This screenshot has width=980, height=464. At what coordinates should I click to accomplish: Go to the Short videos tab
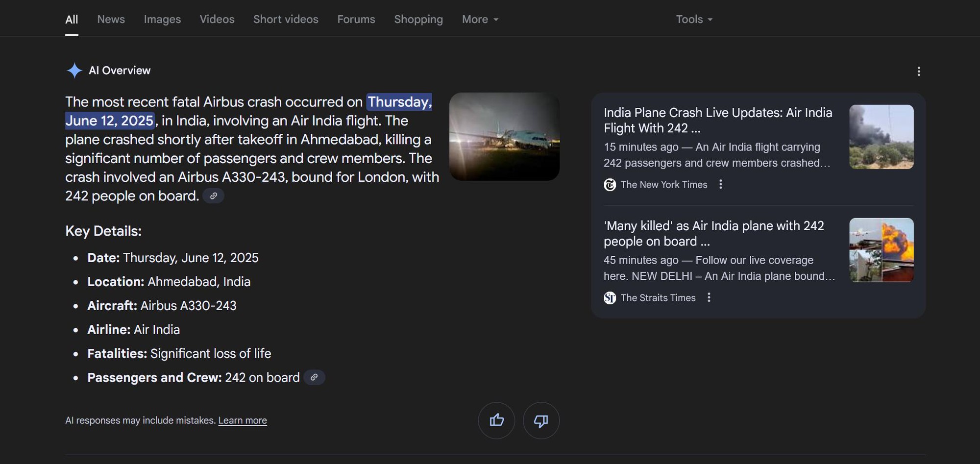pos(286,19)
